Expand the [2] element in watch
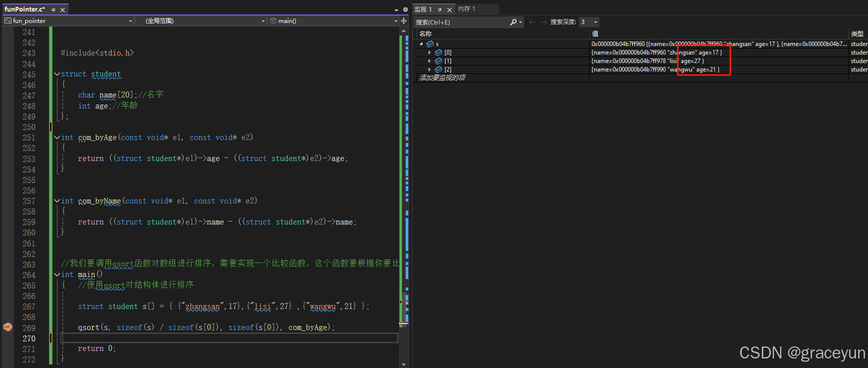The image size is (868, 368). point(429,69)
